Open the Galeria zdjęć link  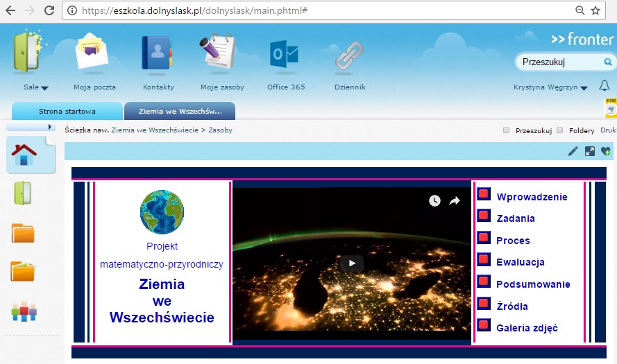point(527,328)
